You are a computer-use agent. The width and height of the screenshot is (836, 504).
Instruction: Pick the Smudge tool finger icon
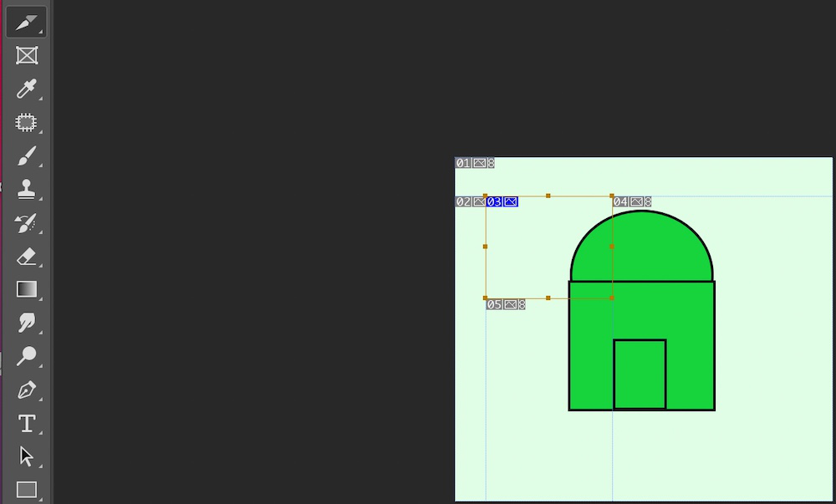[x=26, y=323]
